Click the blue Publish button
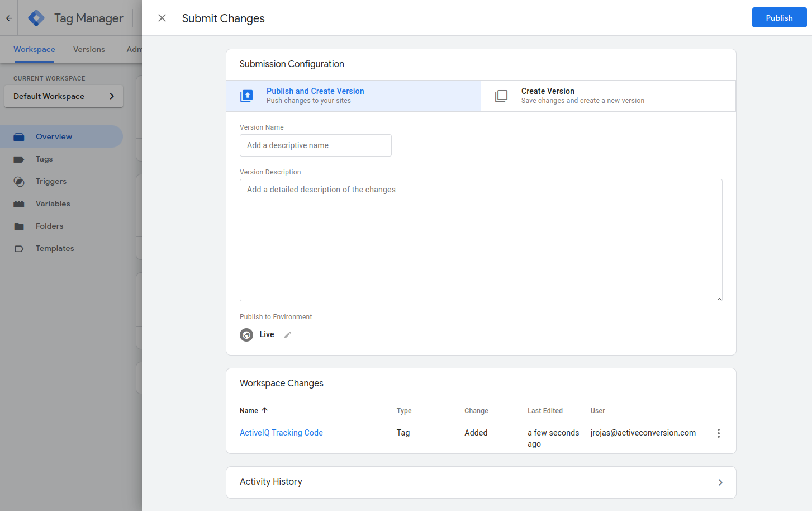The image size is (812, 511). [x=779, y=18]
